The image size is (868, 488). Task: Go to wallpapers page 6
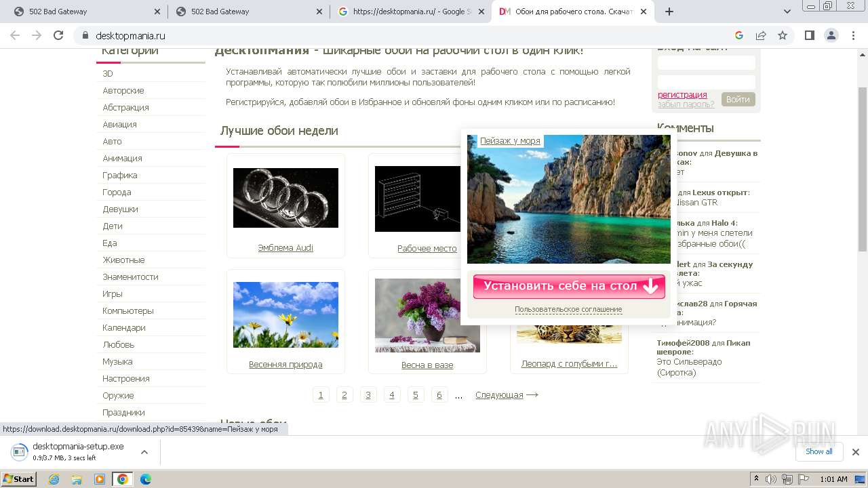439,394
